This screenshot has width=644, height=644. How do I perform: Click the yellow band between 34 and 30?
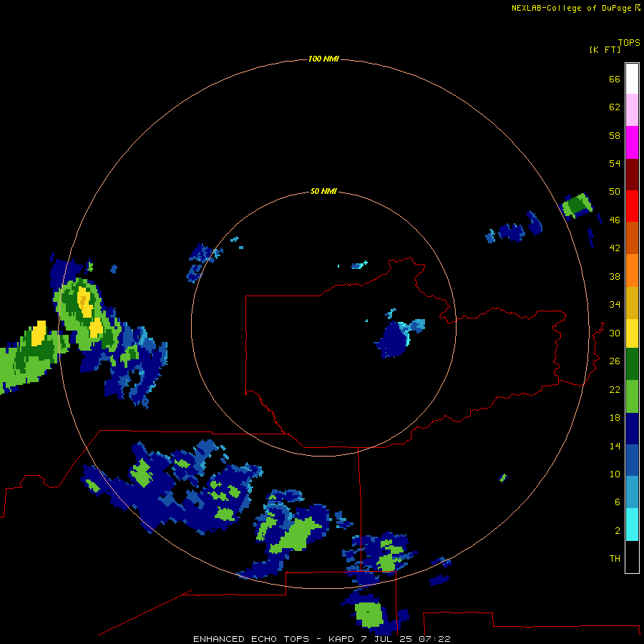pos(632,333)
